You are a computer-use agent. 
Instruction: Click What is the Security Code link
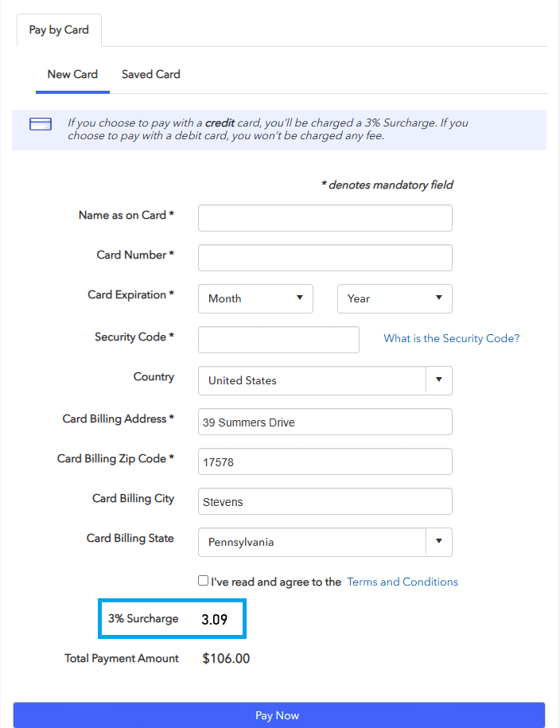tap(451, 338)
